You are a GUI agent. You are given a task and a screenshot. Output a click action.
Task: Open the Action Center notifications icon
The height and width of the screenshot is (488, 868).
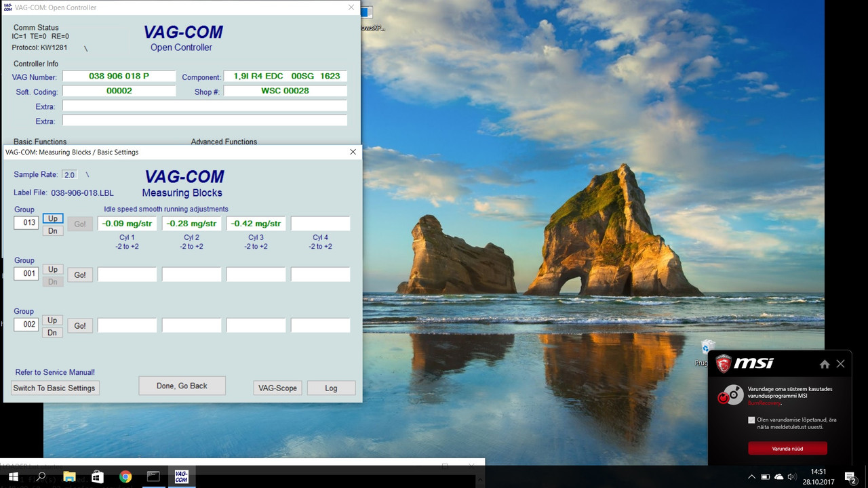[850, 476]
